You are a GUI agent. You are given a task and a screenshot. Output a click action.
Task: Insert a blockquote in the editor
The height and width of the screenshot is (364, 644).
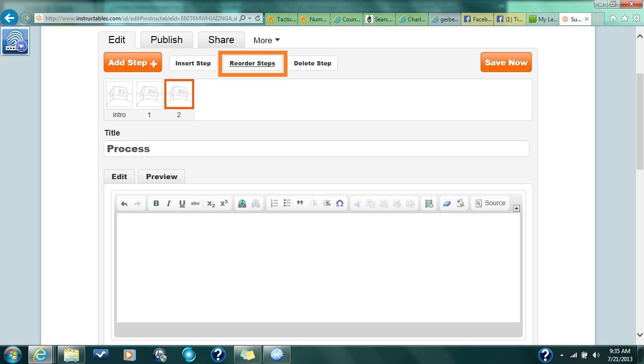pos(300,203)
